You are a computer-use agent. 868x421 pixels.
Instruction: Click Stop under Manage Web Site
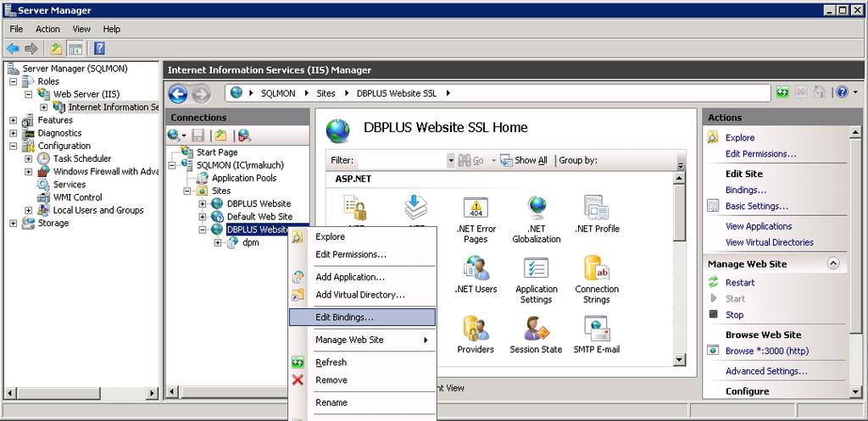[x=734, y=314]
